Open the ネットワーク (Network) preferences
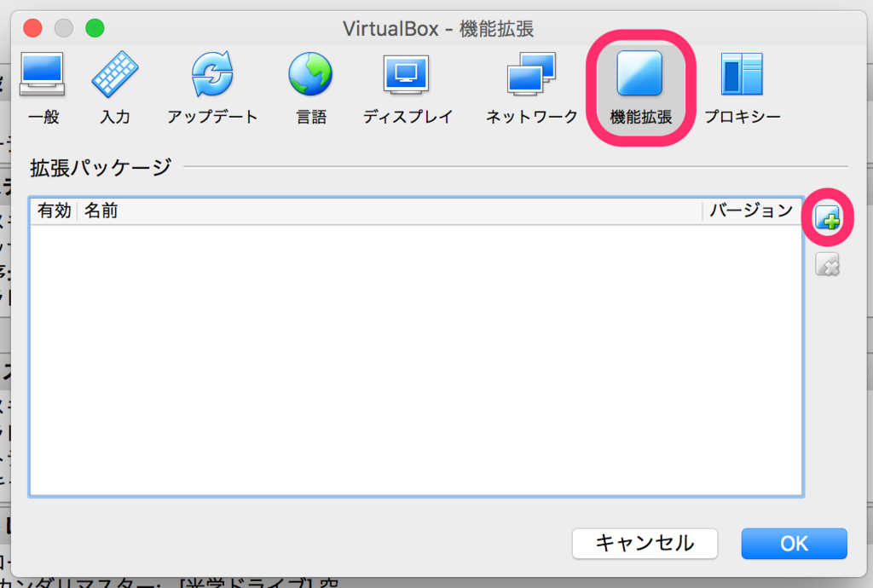The width and height of the screenshot is (873, 588). pyautogui.click(x=532, y=88)
